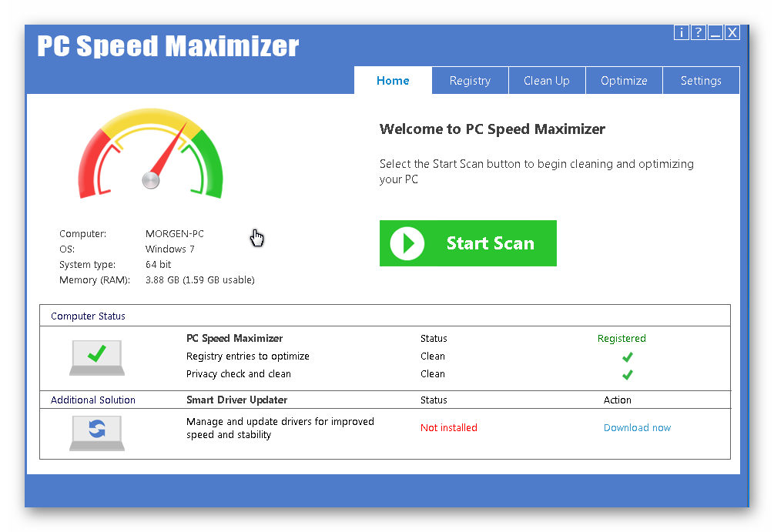Viewport: 774px width, 532px height.
Task: Click the red Not installed status
Action: [449, 428]
